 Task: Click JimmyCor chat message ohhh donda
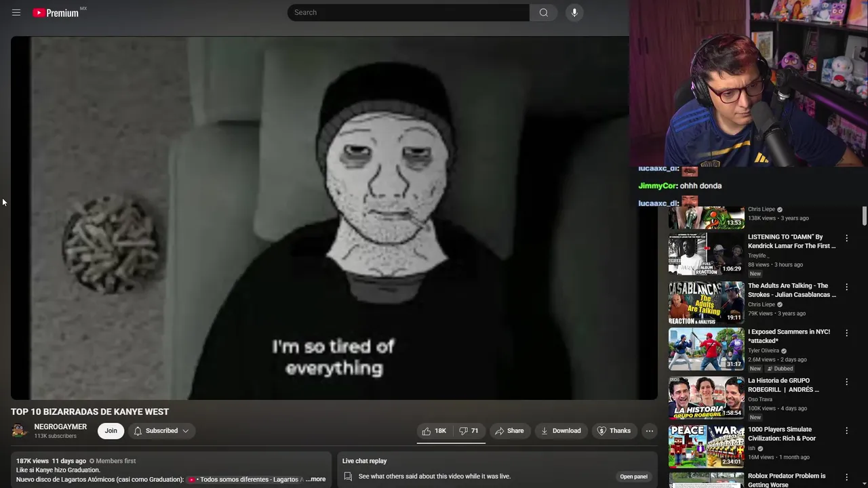point(680,186)
